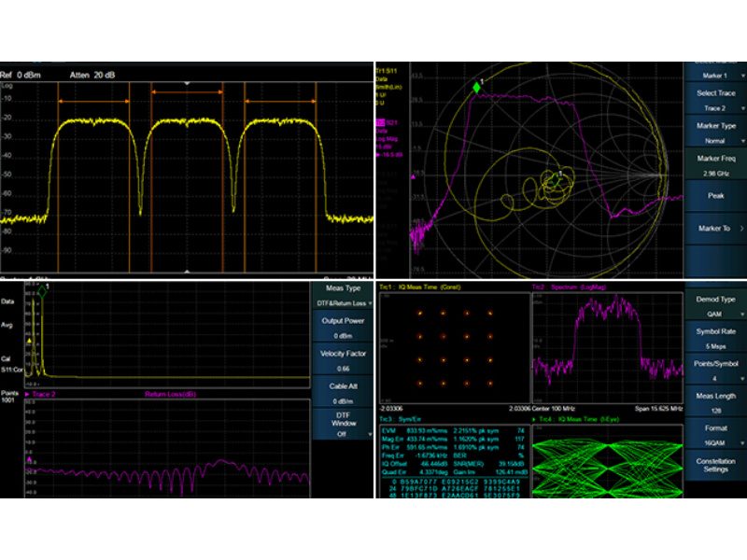Image resolution: width=747 pixels, height=560 pixels.
Task: Click the diamond marker on the DTF peak
Action: 42,291
